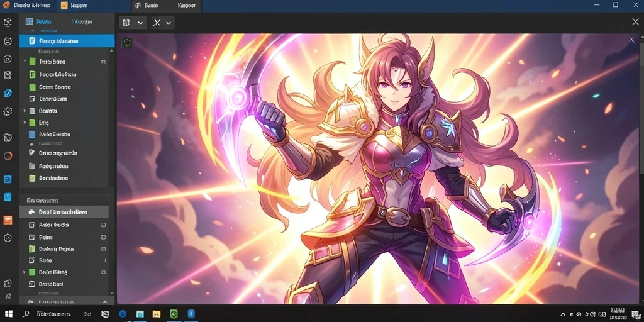This screenshot has width=644, height=322.
Task: Close the image preview with its corner X
Action: point(631,40)
